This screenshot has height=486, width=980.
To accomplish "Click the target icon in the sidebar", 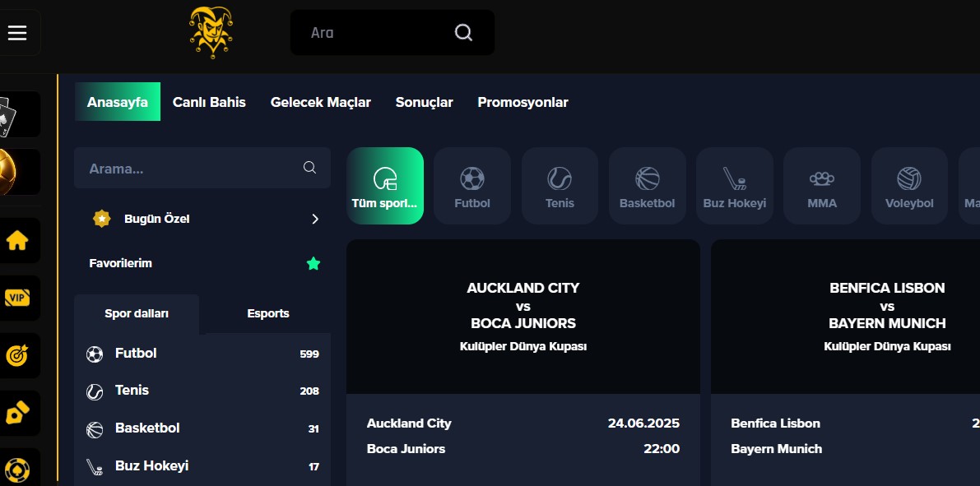I will click(18, 355).
